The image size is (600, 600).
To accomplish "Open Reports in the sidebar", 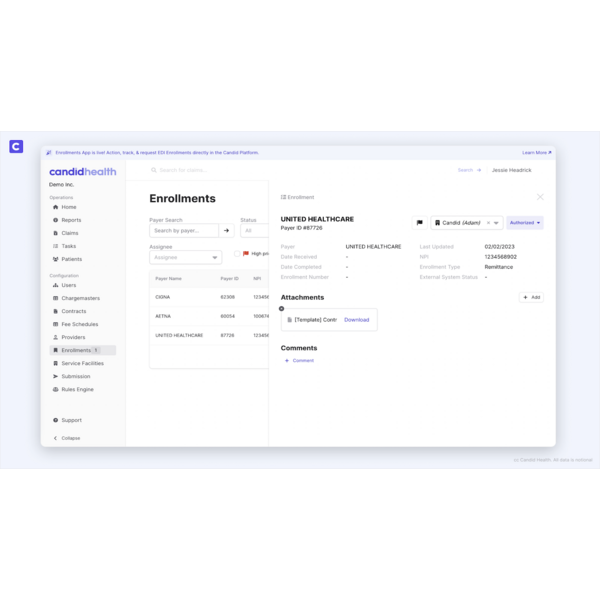I will coord(71,220).
